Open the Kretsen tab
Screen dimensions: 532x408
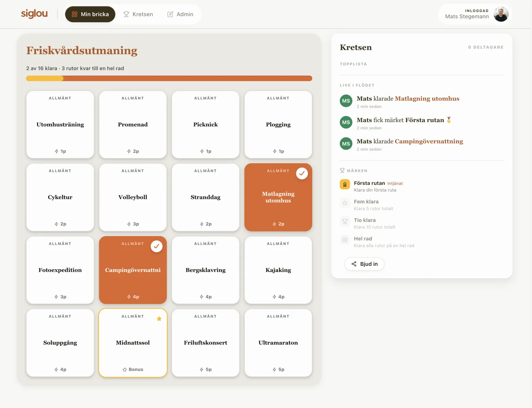click(138, 14)
